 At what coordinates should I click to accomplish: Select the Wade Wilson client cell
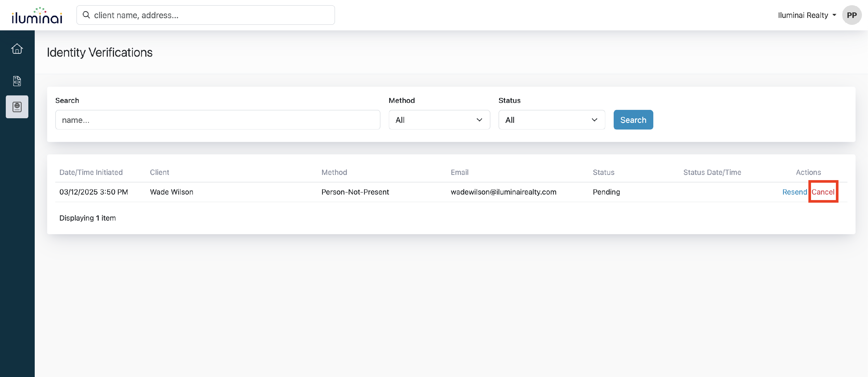click(172, 192)
